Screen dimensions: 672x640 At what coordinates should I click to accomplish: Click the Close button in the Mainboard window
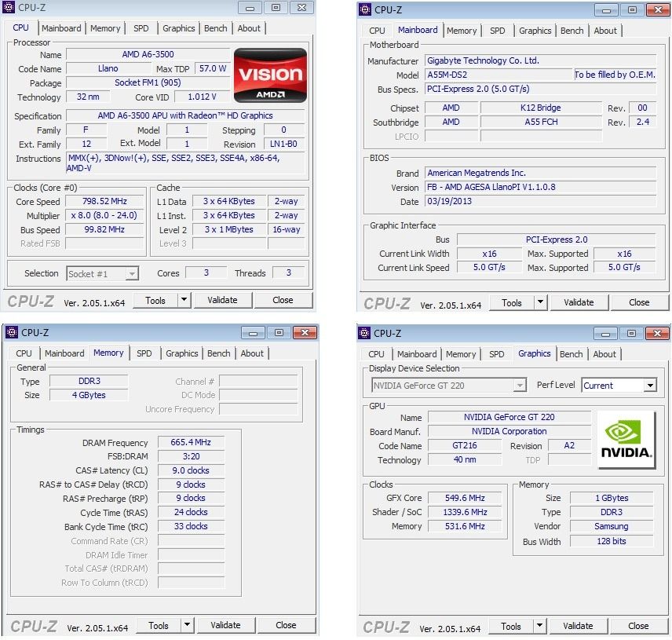639,302
